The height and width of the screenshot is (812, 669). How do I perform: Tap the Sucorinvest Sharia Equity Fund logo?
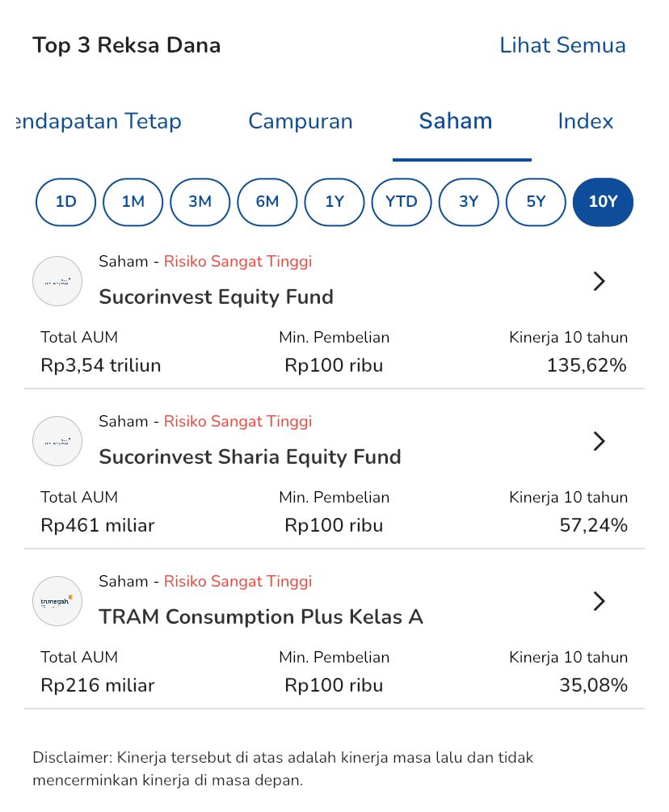[57, 441]
